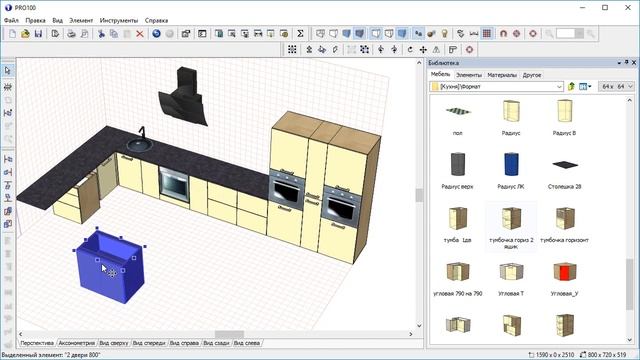Click the sphere photorealistic render icon

[431, 34]
